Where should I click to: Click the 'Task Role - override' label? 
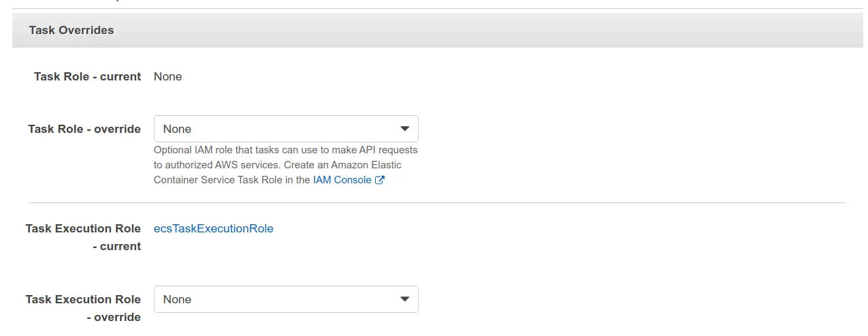[x=84, y=129]
